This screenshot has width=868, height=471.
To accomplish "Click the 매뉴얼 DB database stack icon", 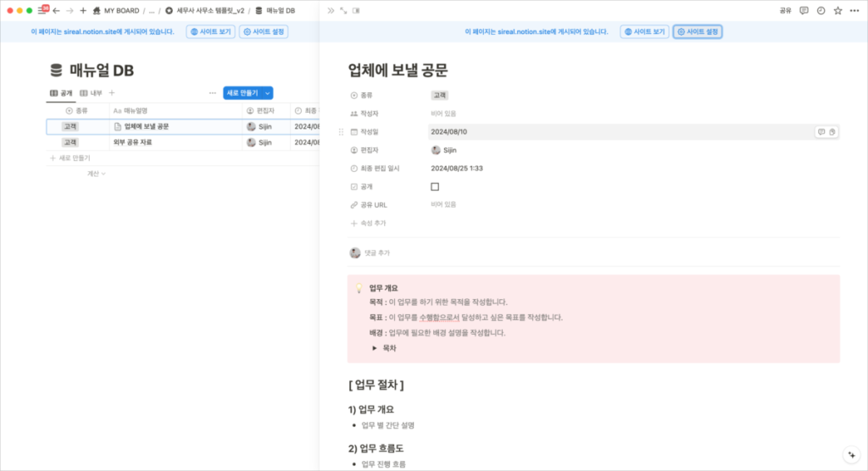I will click(57, 70).
